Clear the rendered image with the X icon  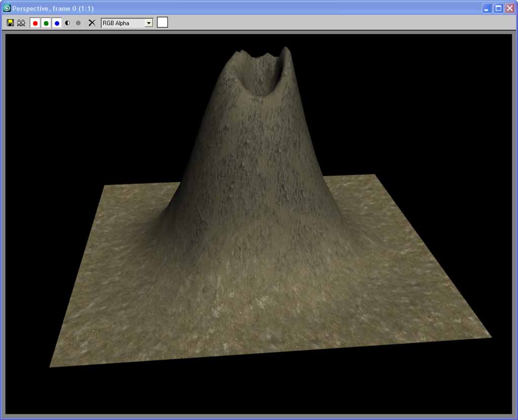click(x=92, y=23)
